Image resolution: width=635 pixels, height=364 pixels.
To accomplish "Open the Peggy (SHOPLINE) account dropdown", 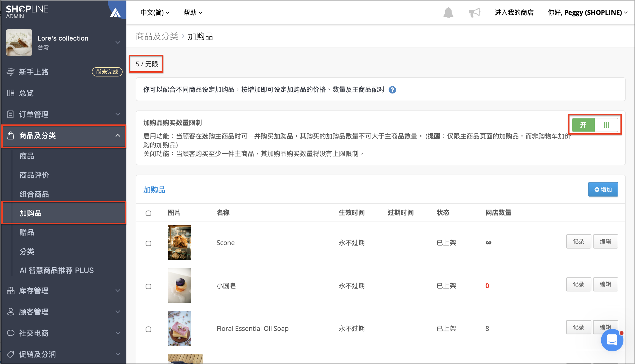I will pos(588,13).
